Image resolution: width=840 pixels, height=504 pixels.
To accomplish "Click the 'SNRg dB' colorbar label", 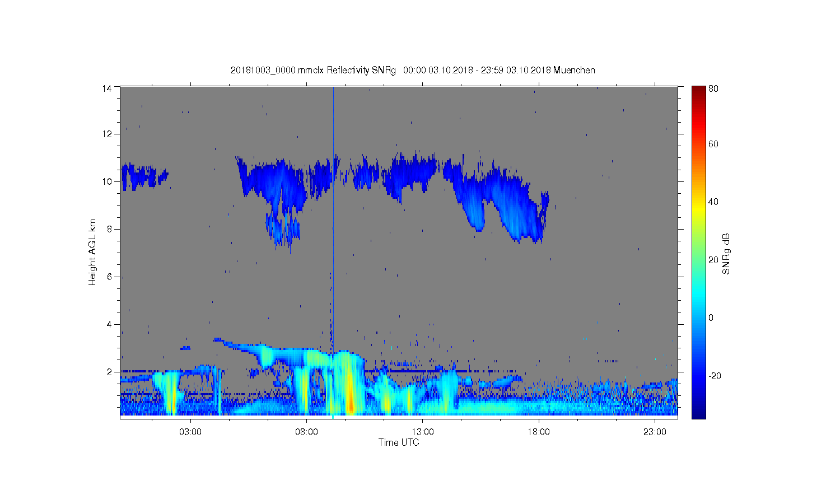I will tap(726, 254).
